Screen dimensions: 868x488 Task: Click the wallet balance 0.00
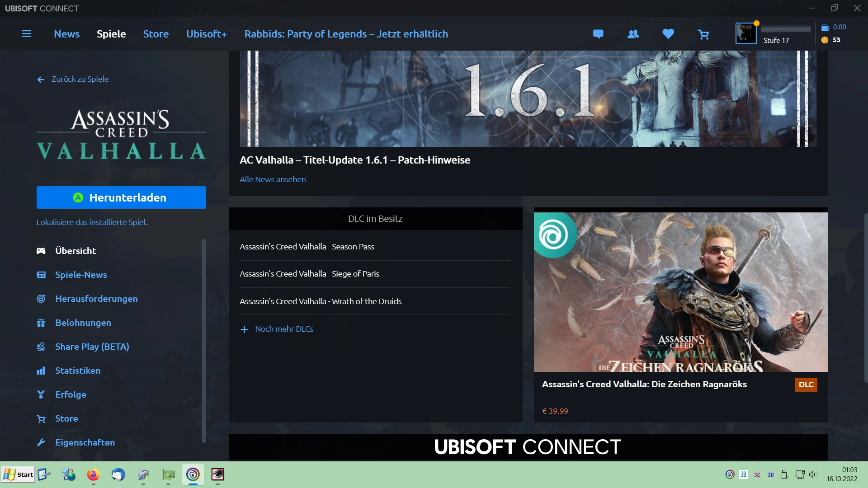[834, 27]
